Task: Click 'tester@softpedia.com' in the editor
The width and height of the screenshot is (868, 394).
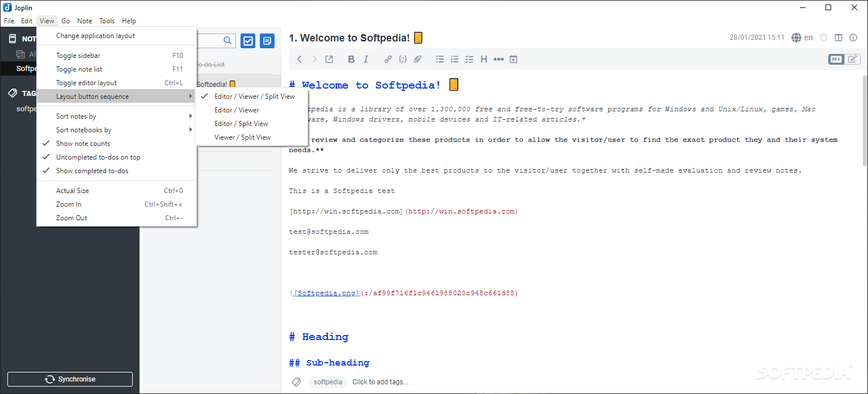Action: coord(333,252)
